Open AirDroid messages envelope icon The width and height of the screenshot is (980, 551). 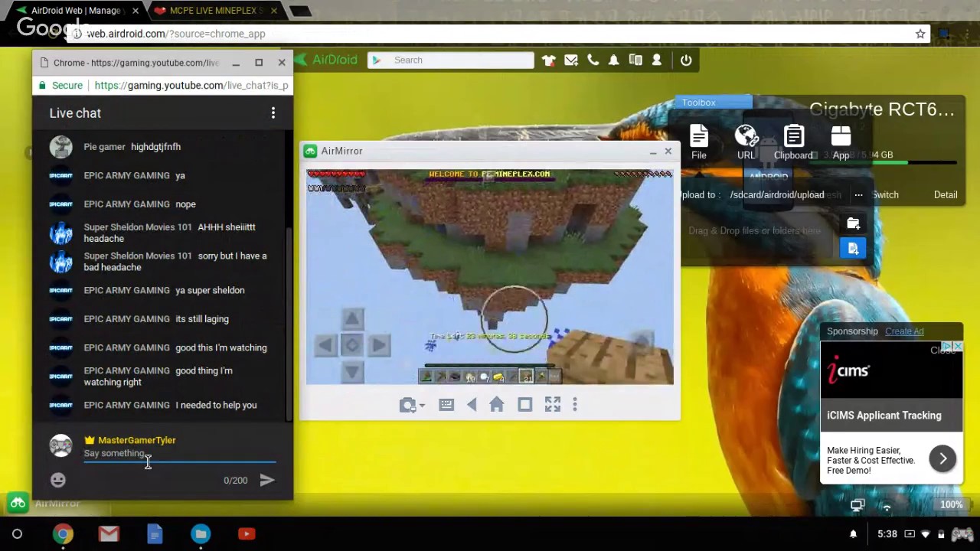(571, 60)
